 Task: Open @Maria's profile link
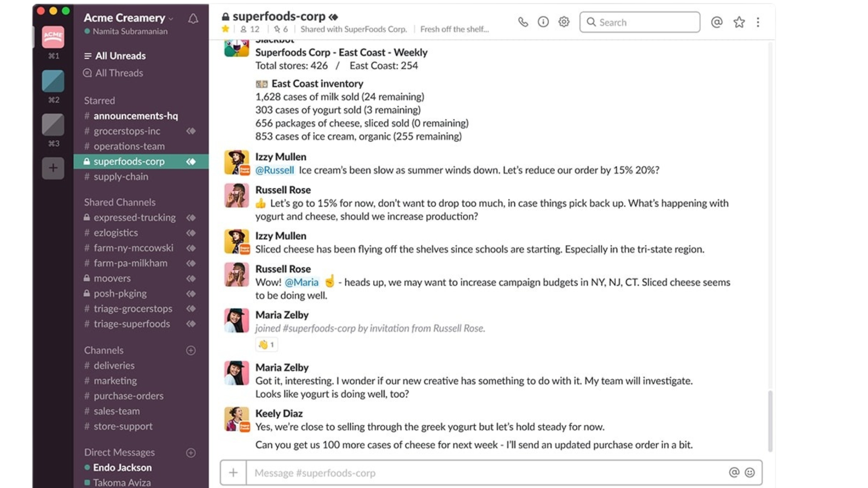(x=301, y=282)
